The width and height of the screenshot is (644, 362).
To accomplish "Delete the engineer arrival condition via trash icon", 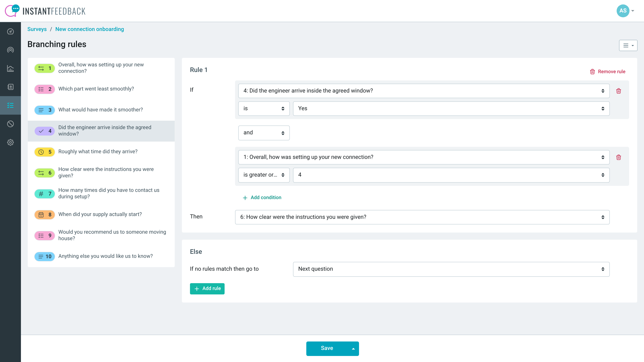I will click(x=618, y=91).
